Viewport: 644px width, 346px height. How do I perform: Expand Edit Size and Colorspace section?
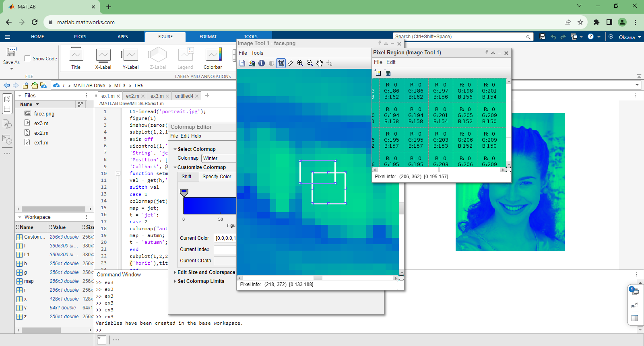point(175,272)
